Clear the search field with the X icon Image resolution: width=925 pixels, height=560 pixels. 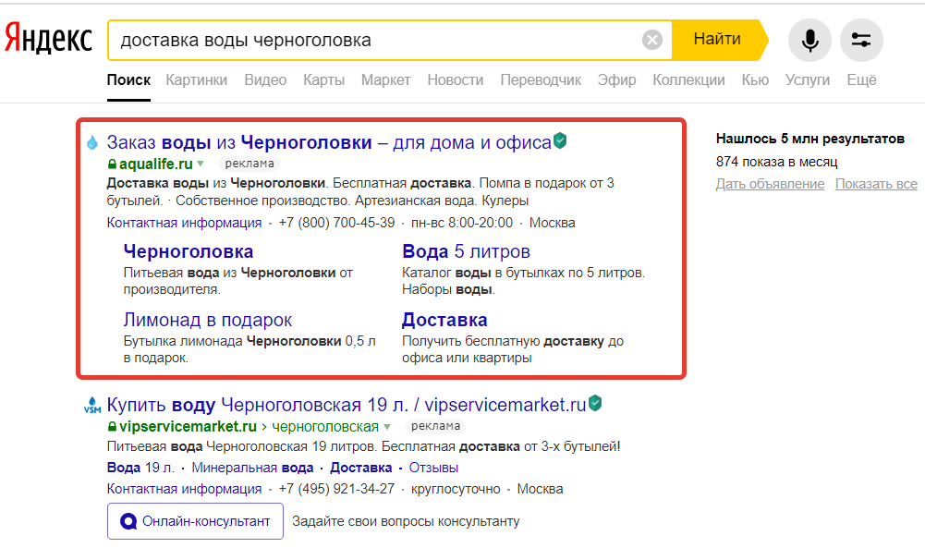click(652, 39)
